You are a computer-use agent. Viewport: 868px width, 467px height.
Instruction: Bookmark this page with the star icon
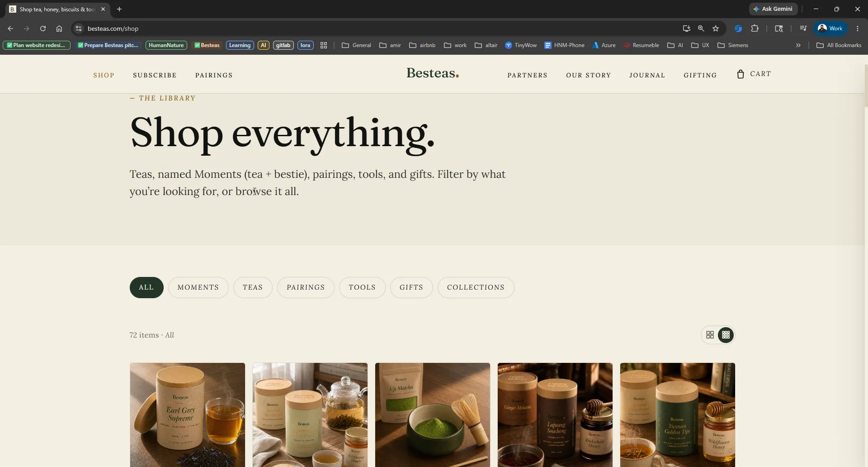716,29
